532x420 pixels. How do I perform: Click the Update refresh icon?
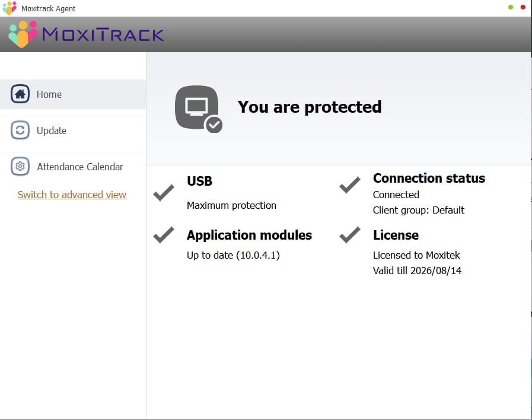(x=20, y=131)
